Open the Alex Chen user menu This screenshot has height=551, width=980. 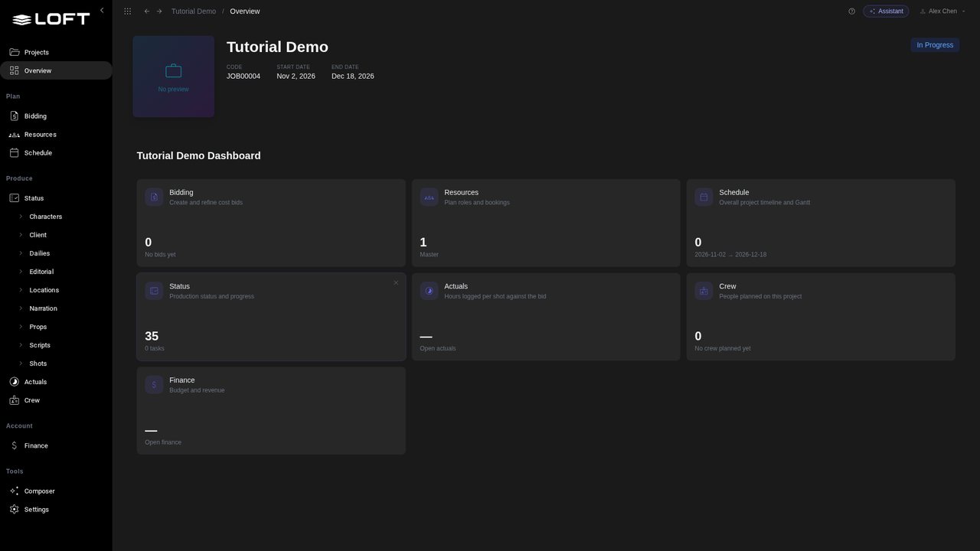[942, 11]
